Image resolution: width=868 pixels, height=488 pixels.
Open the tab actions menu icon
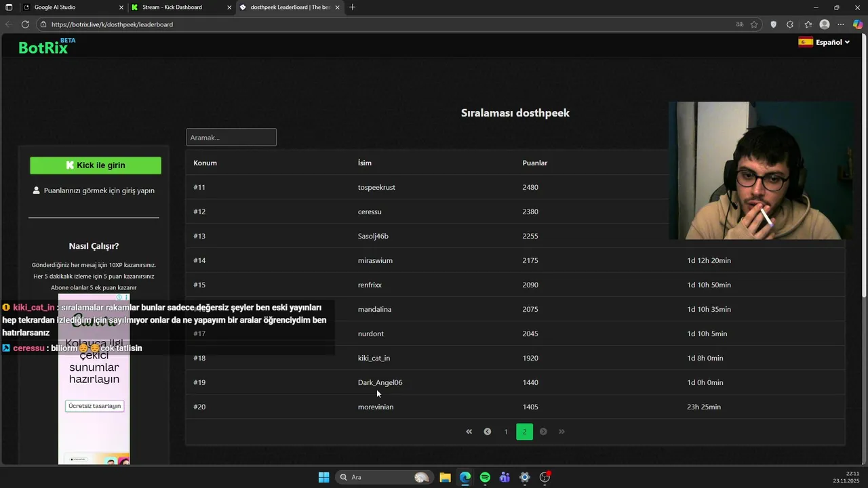click(x=9, y=7)
